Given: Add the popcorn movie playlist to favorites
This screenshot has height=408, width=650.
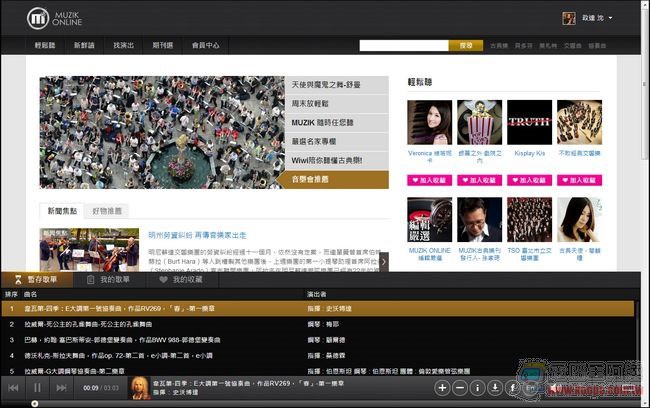Looking at the screenshot, I should [x=480, y=180].
